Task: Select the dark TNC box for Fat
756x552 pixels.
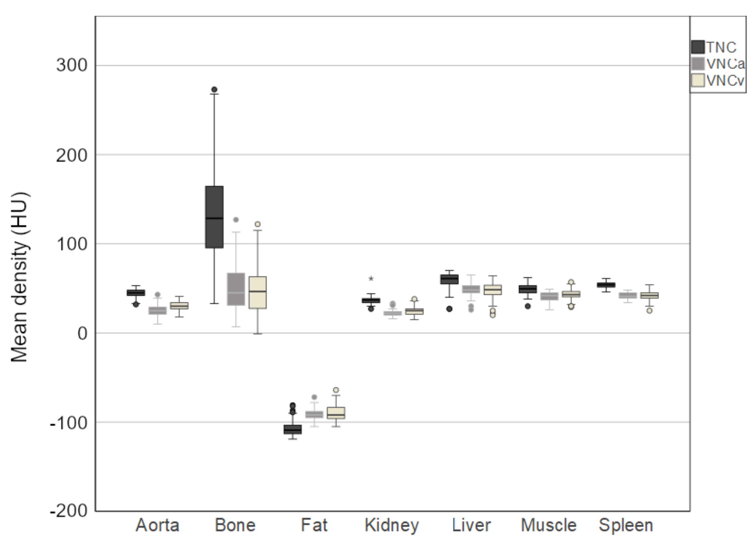Action: 293,429
